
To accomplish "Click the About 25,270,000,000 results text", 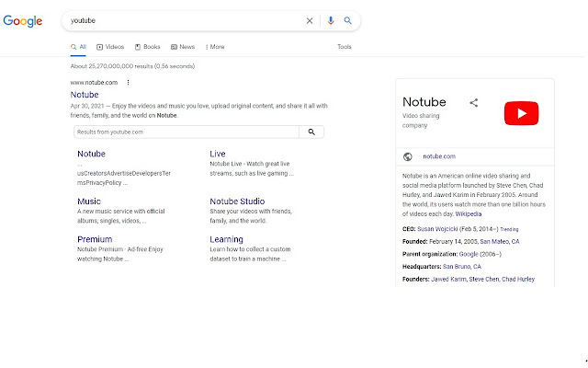I will (x=132, y=66).
